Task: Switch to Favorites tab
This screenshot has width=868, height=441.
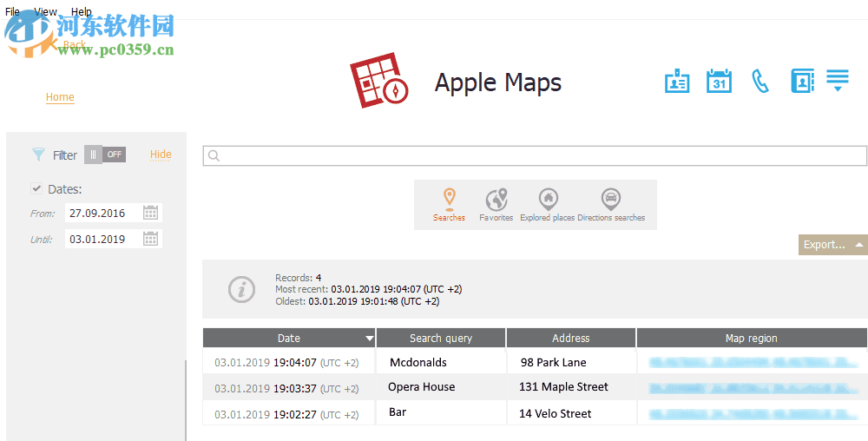Action: tap(496, 205)
